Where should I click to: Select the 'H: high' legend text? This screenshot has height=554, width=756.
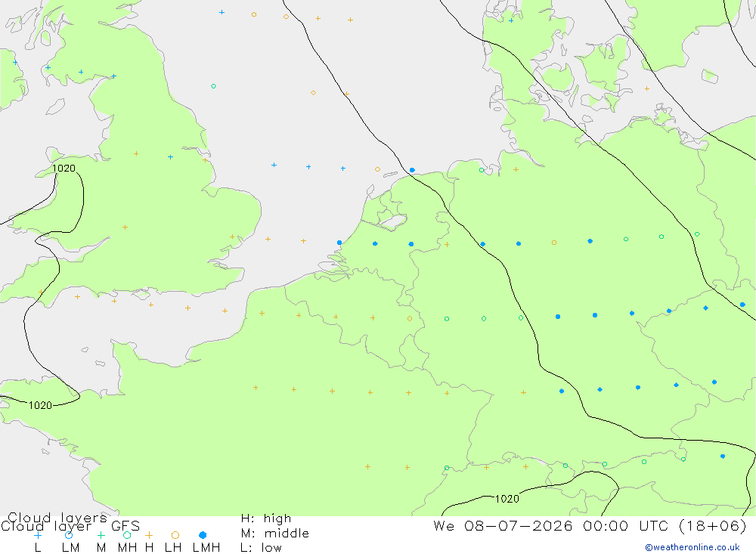point(266,518)
